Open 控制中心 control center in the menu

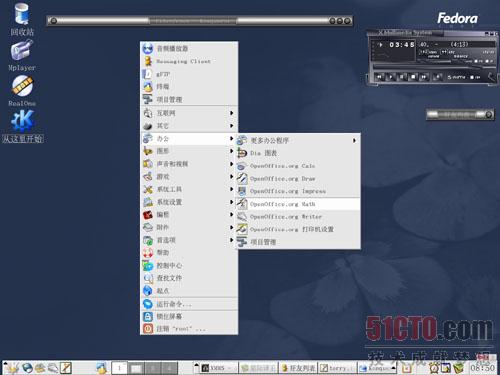[189, 265]
